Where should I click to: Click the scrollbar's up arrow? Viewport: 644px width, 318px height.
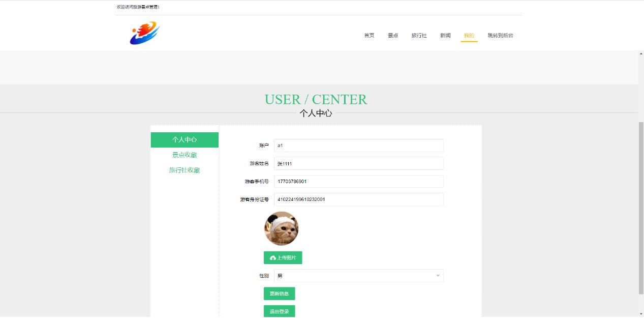(x=641, y=54)
